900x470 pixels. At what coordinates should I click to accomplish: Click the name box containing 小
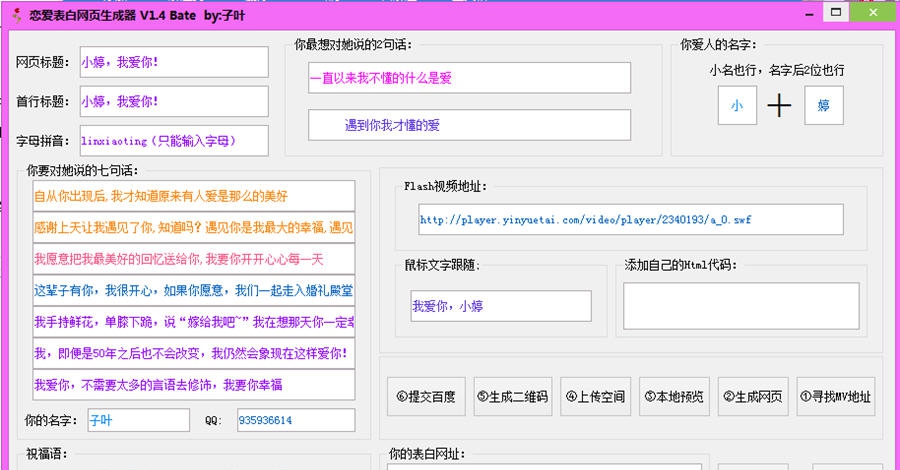click(x=737, y=106)
